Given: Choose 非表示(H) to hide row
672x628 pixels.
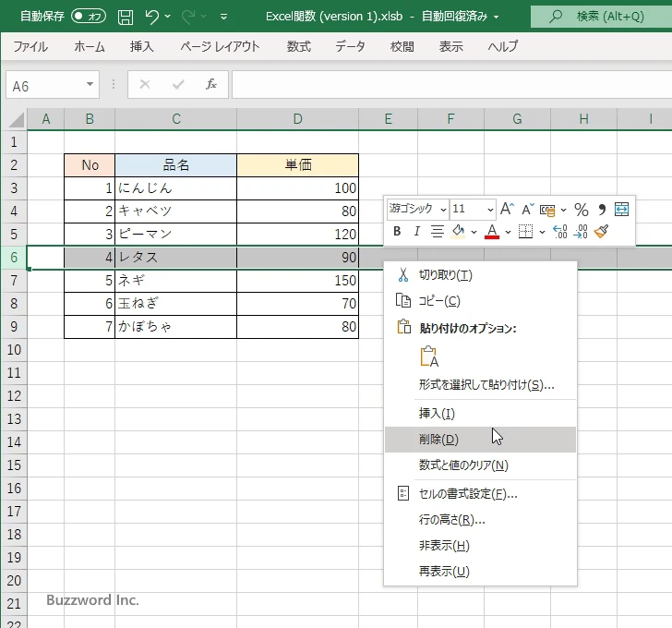Looking at the screenshot, I should [480, 546].
